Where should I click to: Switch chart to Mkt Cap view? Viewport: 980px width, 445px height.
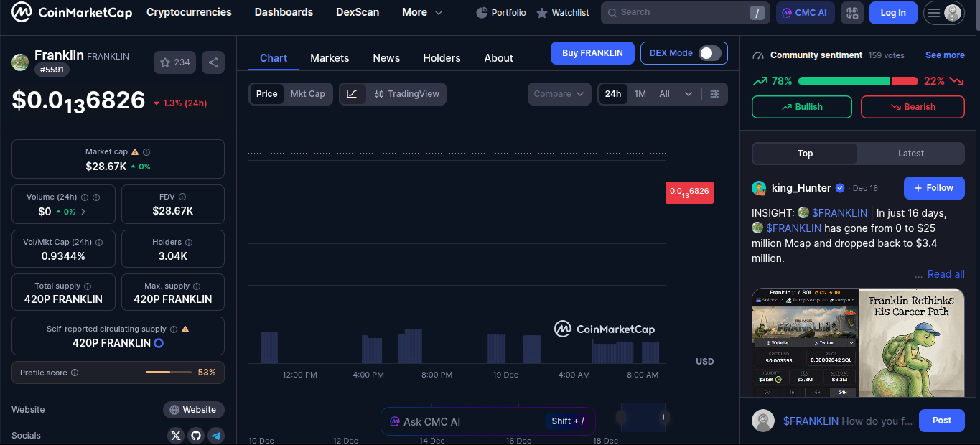[307, 94]
